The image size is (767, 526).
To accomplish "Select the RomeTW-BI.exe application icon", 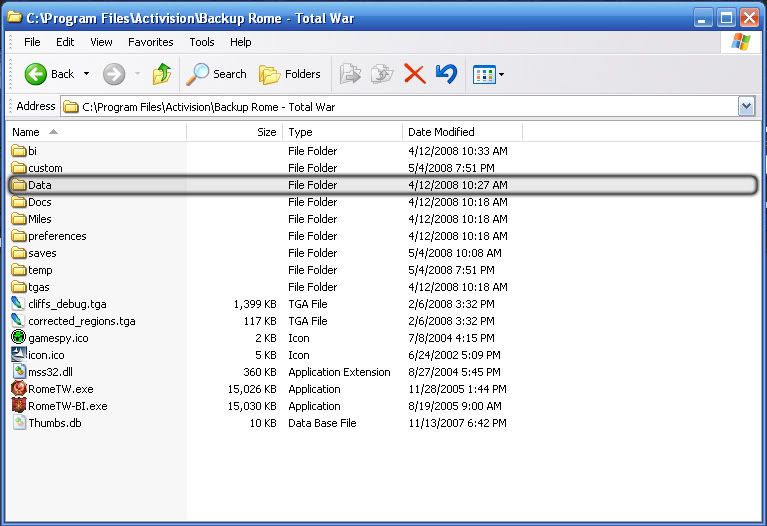I will point(19,406).
